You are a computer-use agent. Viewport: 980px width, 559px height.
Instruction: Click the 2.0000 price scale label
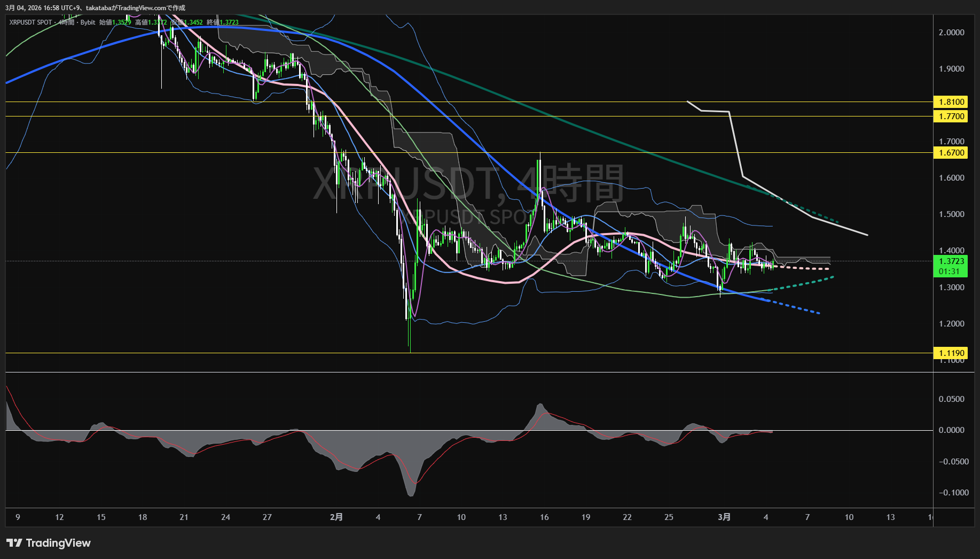[951, 33]
